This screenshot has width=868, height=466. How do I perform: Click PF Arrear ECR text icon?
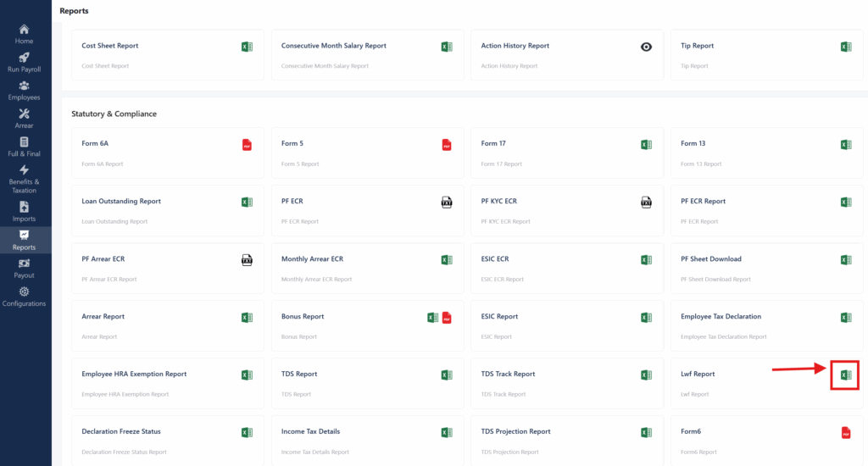click(x=247, y=260)
